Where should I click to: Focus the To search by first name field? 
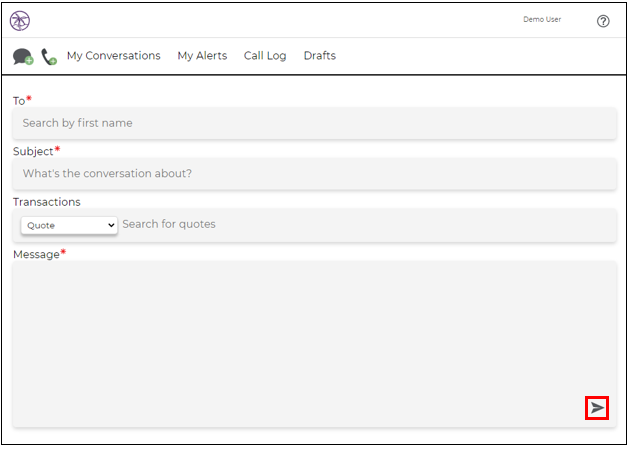click(x=315, y=123)
